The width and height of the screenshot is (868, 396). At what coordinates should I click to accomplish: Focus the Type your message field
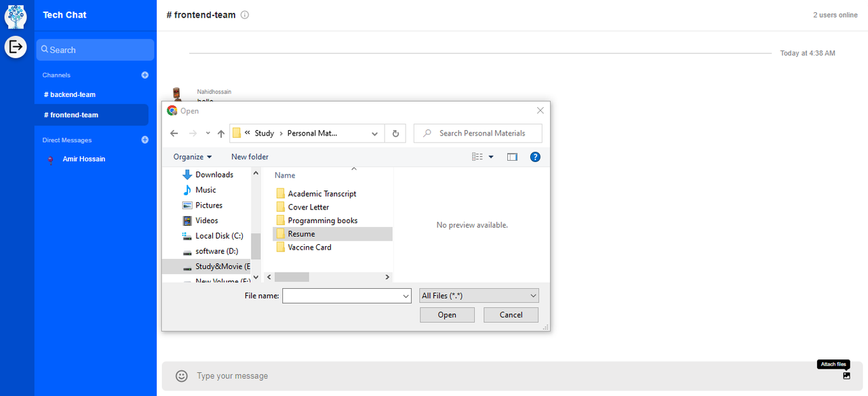click(x=502, y=376)
